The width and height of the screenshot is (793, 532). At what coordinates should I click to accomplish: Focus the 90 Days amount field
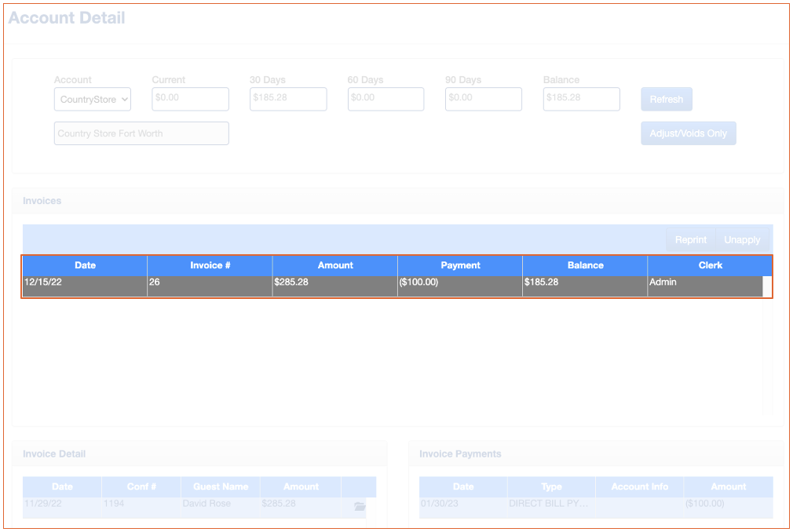pyautogui.click(x=483, y=99)
